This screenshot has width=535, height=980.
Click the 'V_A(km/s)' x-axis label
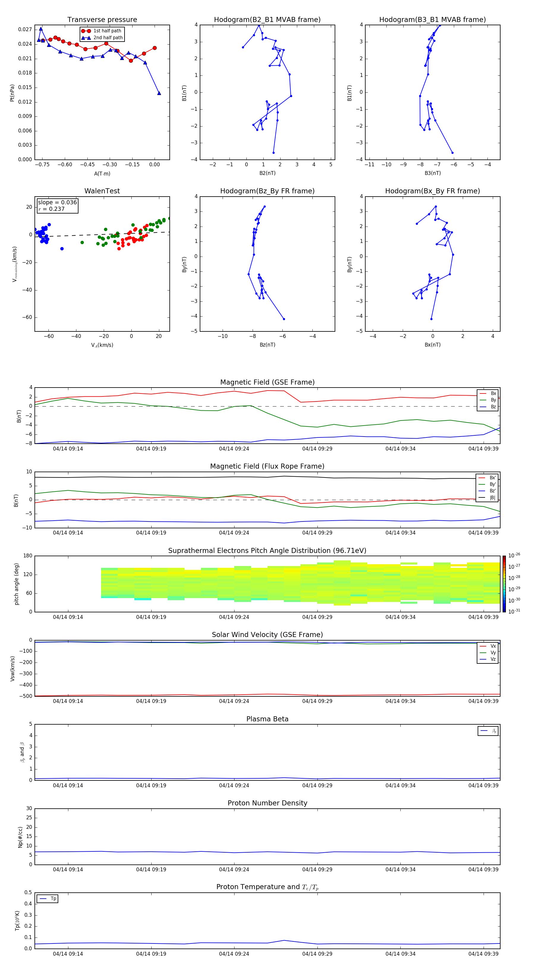(102, 345)
